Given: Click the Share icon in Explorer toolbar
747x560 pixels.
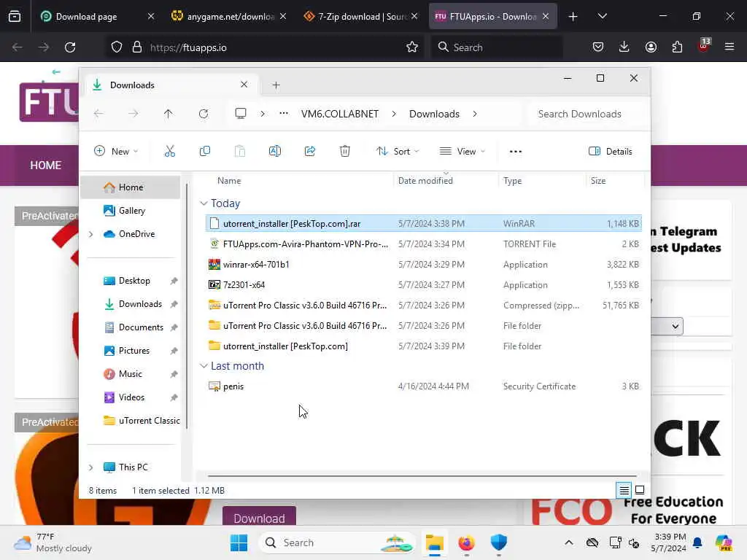Looking at the screenshot, I should pyautogui.click(x=309, y=152).
